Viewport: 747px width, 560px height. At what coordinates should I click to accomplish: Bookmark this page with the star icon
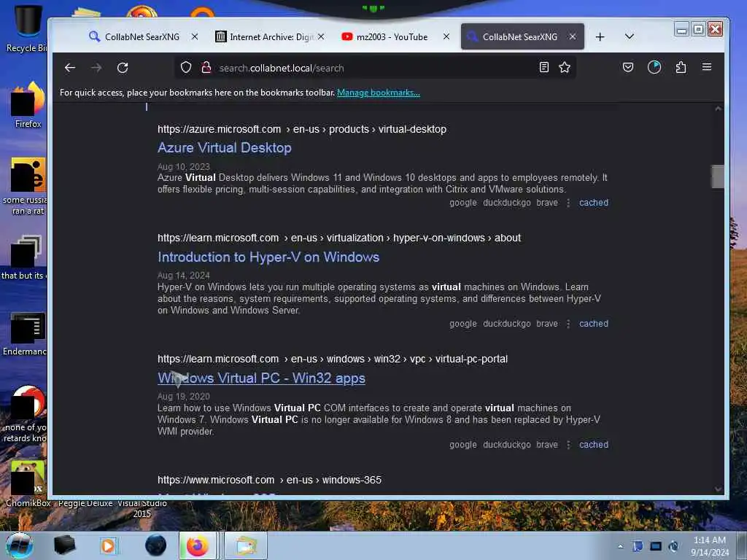coord(565,67)
